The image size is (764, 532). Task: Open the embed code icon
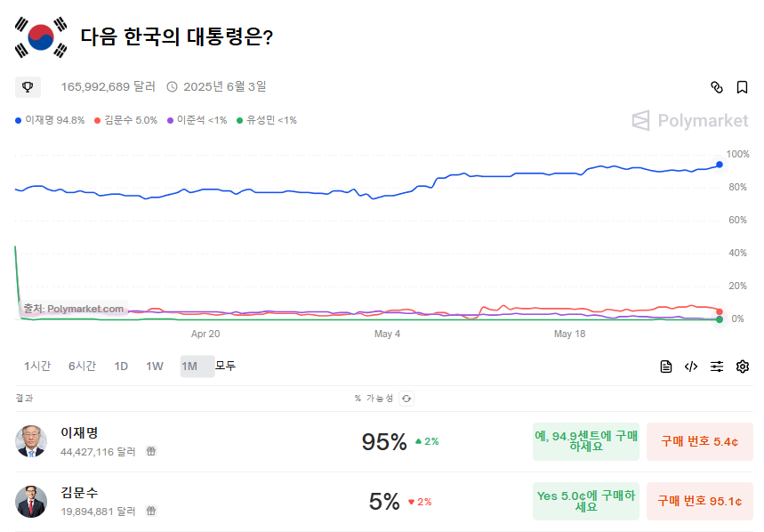pyautogui.click(x=691, y=367)
